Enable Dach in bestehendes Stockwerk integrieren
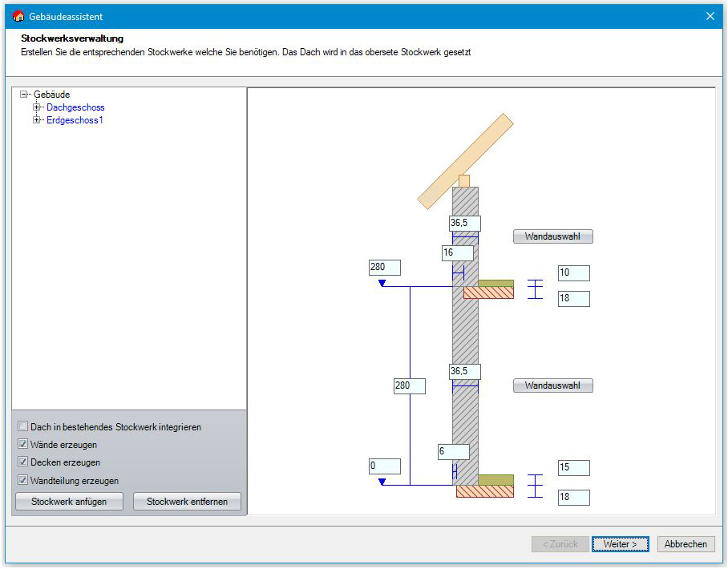The width and height of the screenshot is (728, 569). [x=22, y=427]
